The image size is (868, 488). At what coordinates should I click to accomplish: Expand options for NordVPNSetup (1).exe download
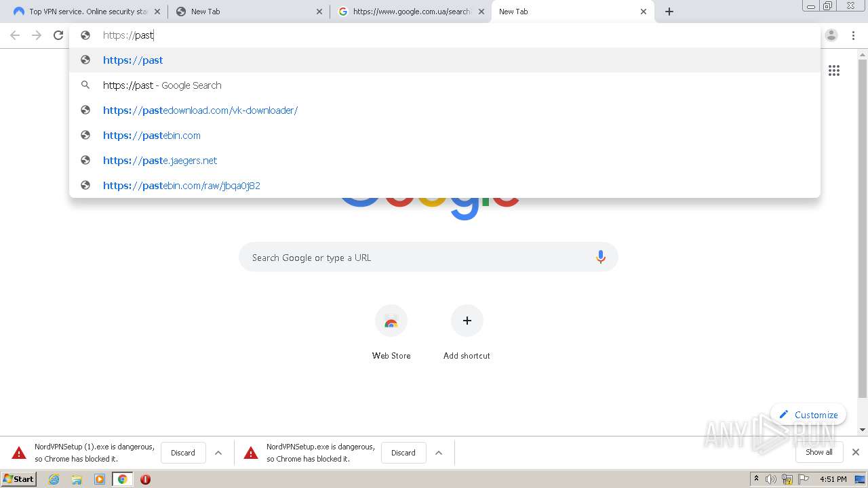tap(218, 453)
